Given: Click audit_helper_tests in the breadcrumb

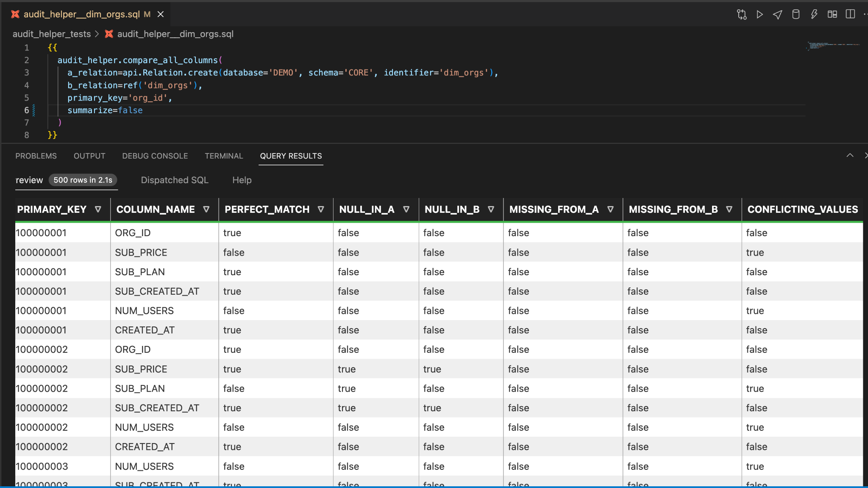Looking at the screenshot, I should point(52,34).
